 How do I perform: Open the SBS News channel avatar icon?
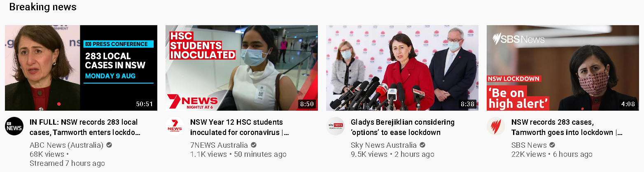[x=496, y=126]
